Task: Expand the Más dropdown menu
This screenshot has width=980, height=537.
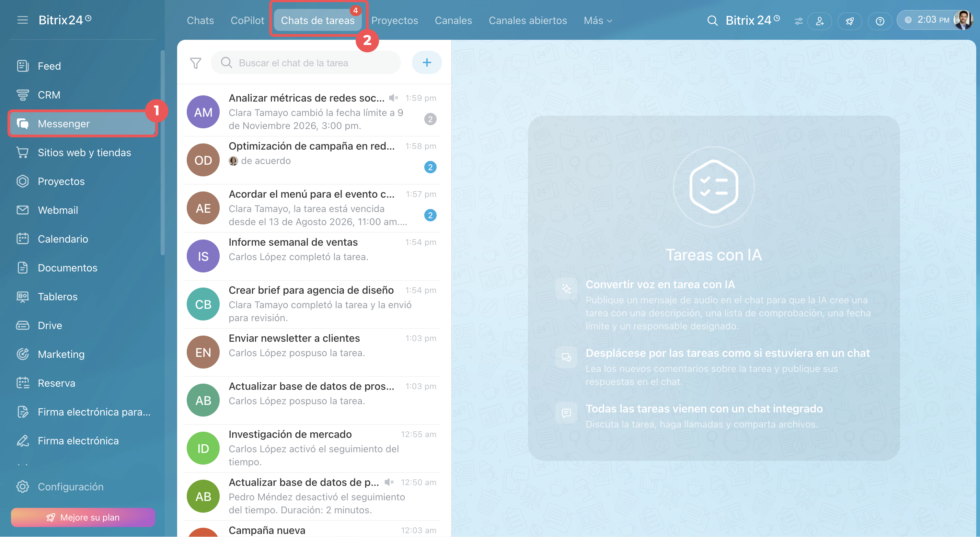Action: tap(598, 21)
